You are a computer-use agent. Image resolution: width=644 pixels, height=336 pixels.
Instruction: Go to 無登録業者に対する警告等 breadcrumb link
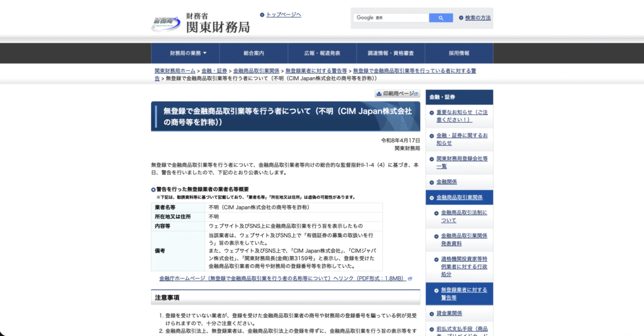pos(316,70)
